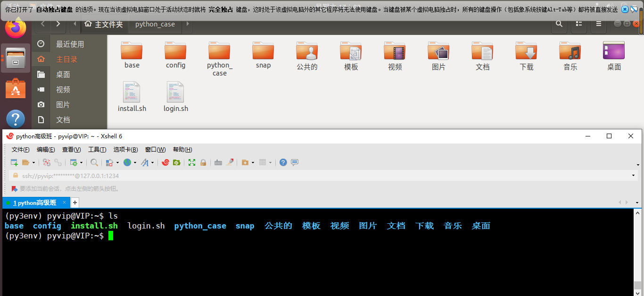
Task: Open the Help icon in the Ubuntu dock
Action: (16, 119)
